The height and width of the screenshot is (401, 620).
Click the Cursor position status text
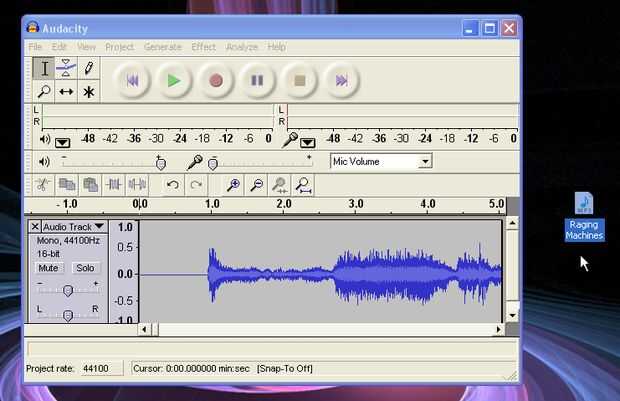(x=191, y=369)
